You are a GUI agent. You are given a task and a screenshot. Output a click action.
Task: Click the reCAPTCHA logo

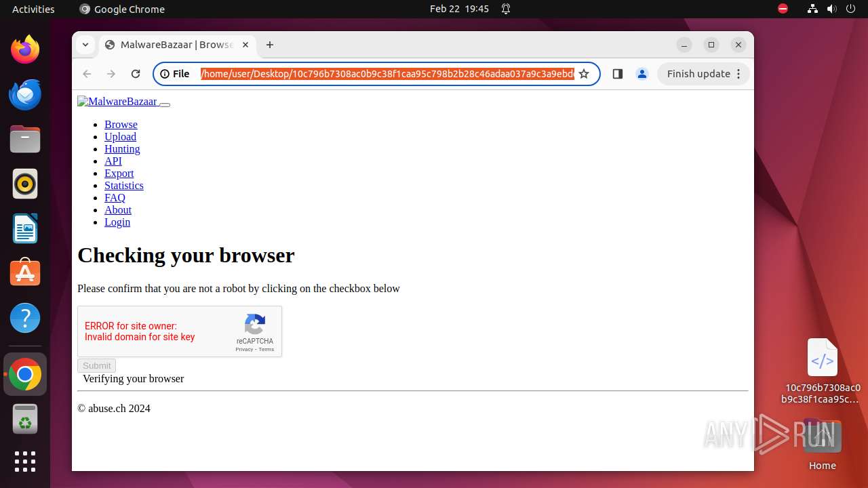point(255,324)
